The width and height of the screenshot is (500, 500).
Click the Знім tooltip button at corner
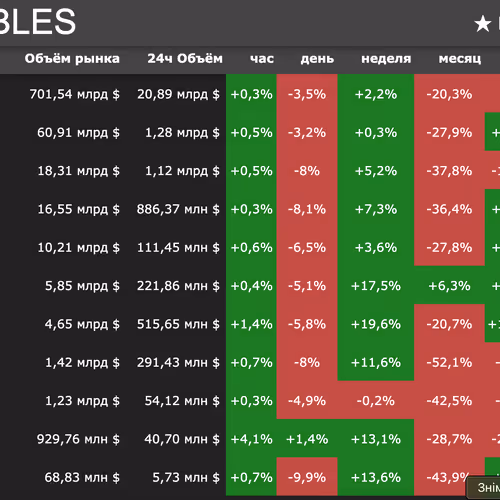483,488
